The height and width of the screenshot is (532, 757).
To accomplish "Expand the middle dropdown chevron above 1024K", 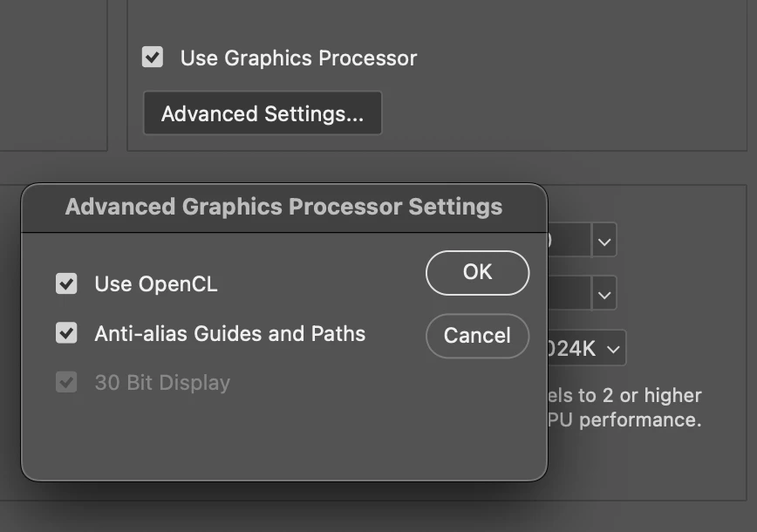I will coord(604,294).
